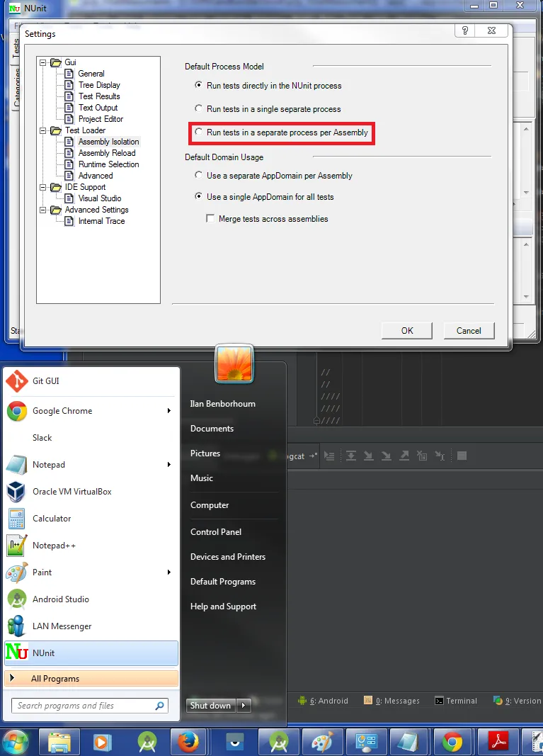Open Control Panel from the Start menu
This screenshot has height=756, width=543.
pyautogui.click(x=216, y=532)
